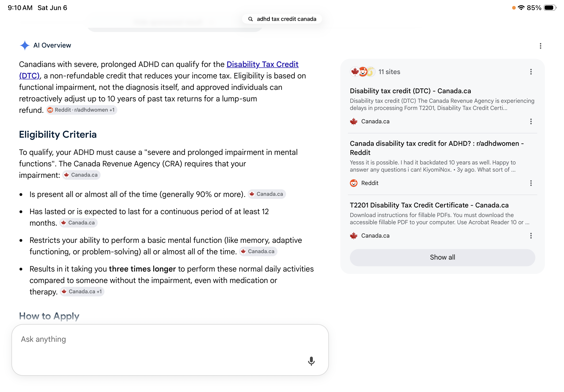Screen dimensions: 564x392
Task: Open more options for Disability tax credit Canada.ca result
Action: click(531, 121)
